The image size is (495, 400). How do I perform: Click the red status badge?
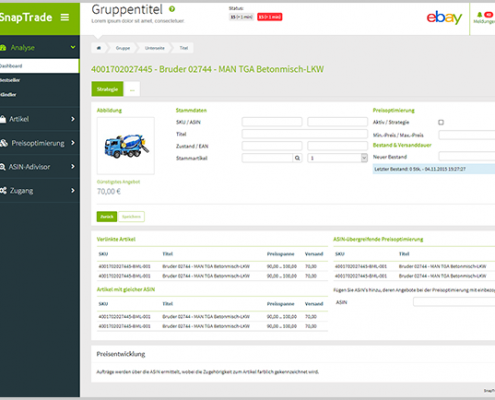pos(270,17)
